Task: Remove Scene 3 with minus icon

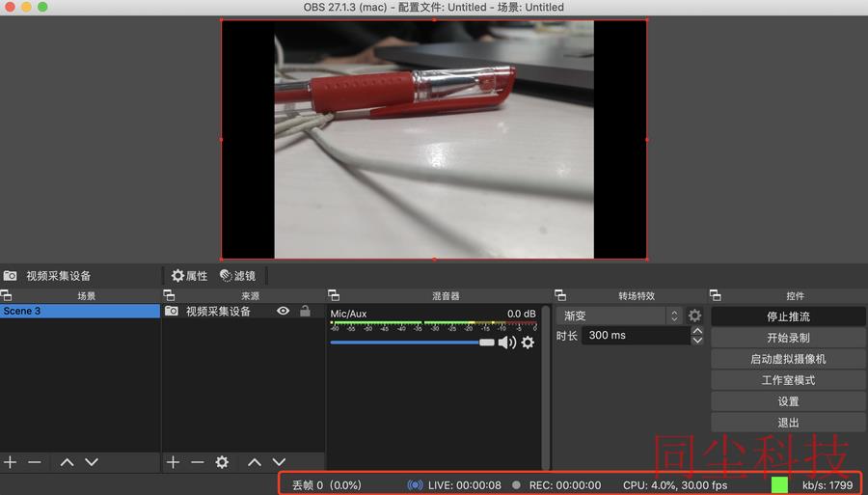Action: point(35,462)
